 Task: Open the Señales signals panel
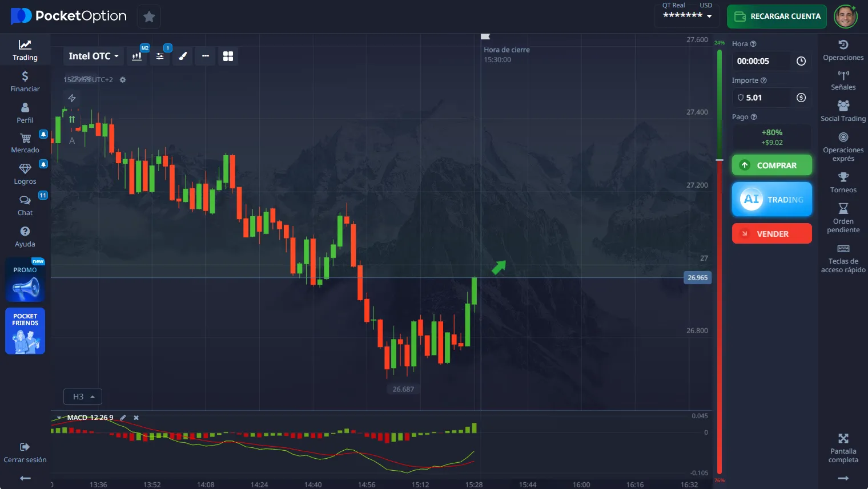pos(843,80)
